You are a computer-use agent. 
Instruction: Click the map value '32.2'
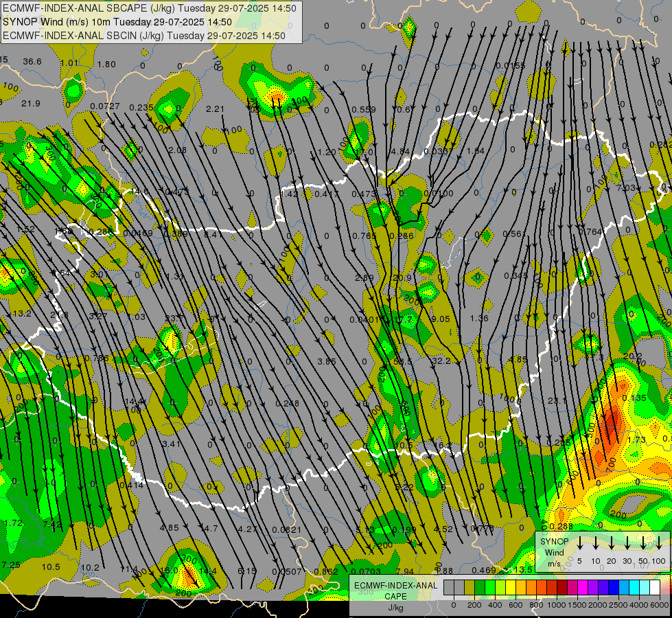(441, 361)
